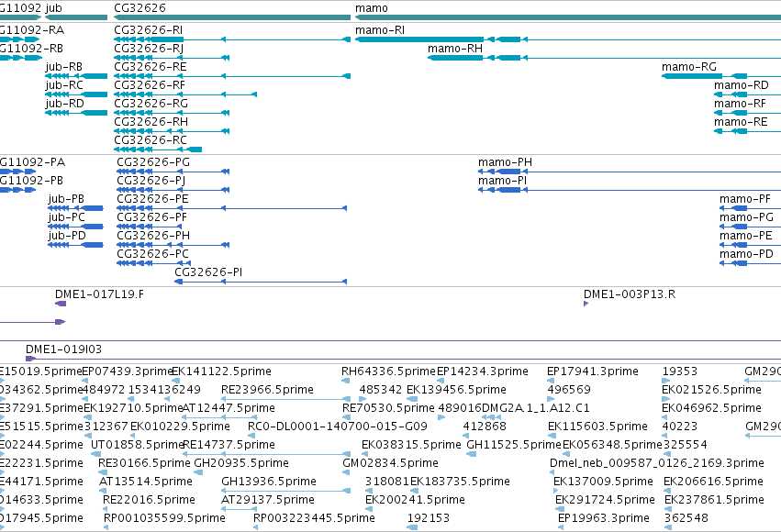Select protein CG32626-PC
This screenshot has height=532, width=781.
153,254
